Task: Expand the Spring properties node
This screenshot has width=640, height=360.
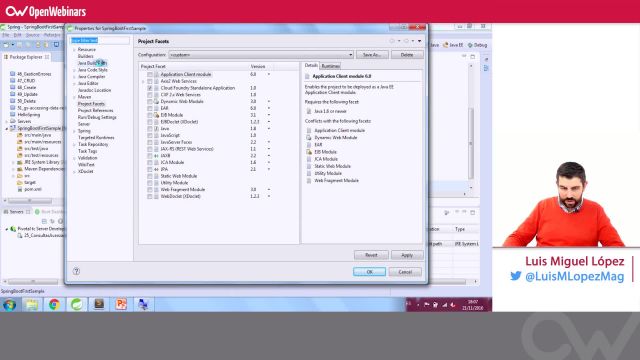Action: coord(74,131)
